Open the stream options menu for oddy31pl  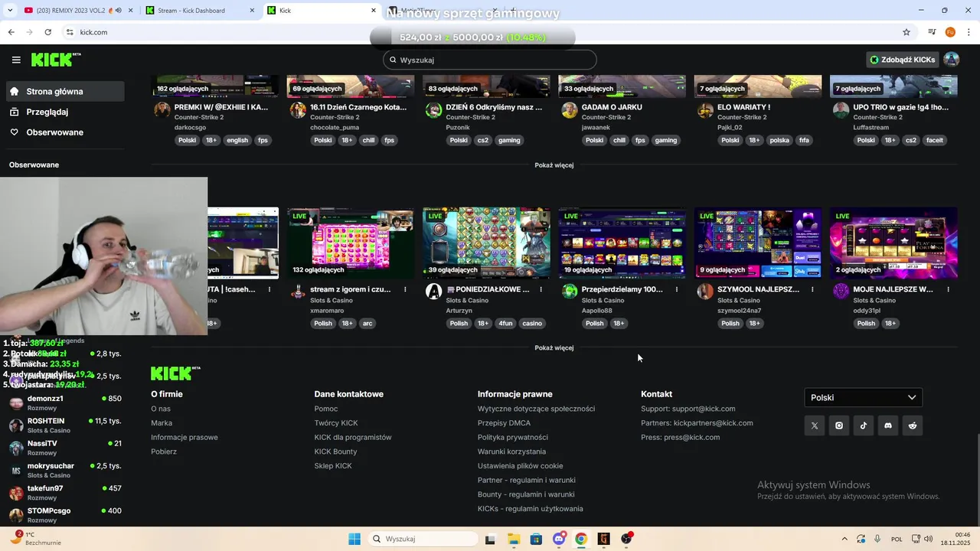[x=948, y=289]
